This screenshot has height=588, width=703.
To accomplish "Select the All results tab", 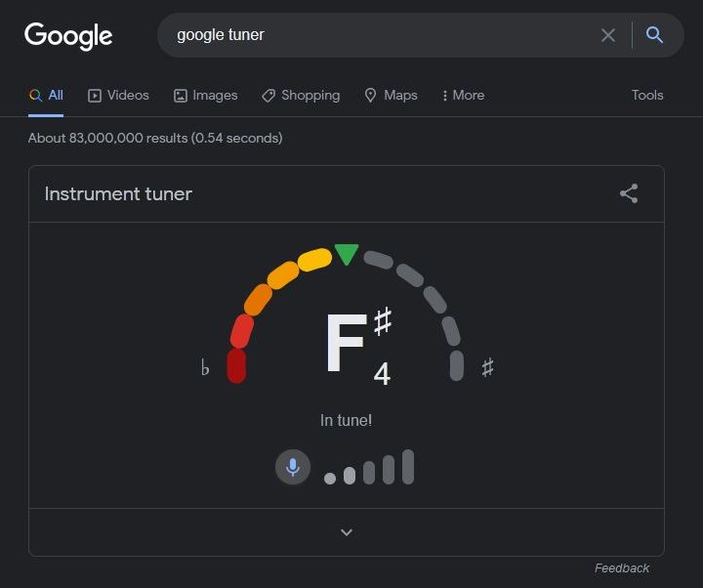I will tap(47, 95).
